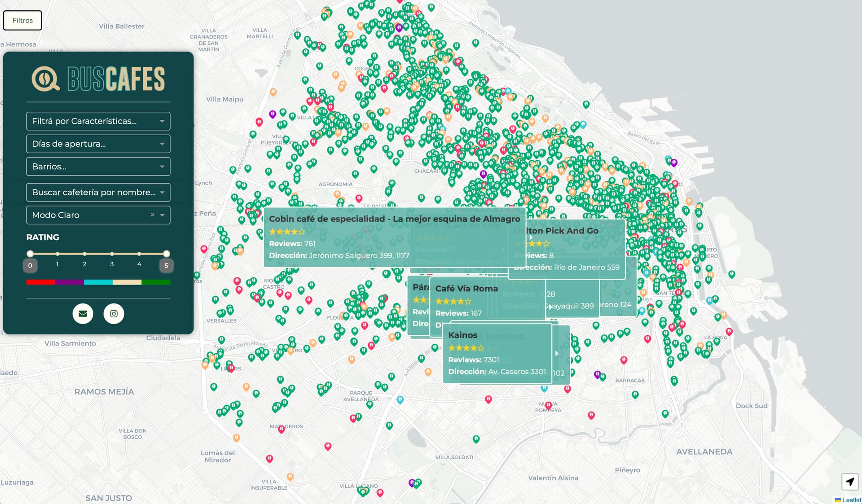This screenshot has height=504, width=862.
Task: Click the purple marker near Villa Maipú
Action: 273,114
